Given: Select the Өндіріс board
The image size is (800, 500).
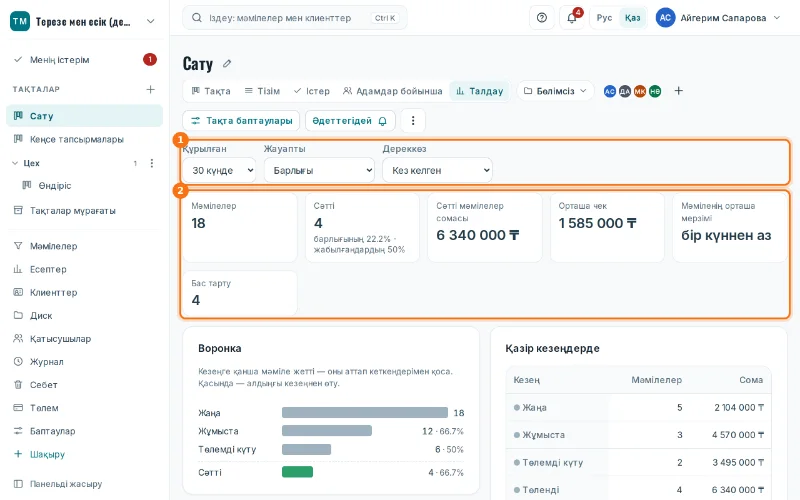Looking at the screenshot, I should (89, 186).
